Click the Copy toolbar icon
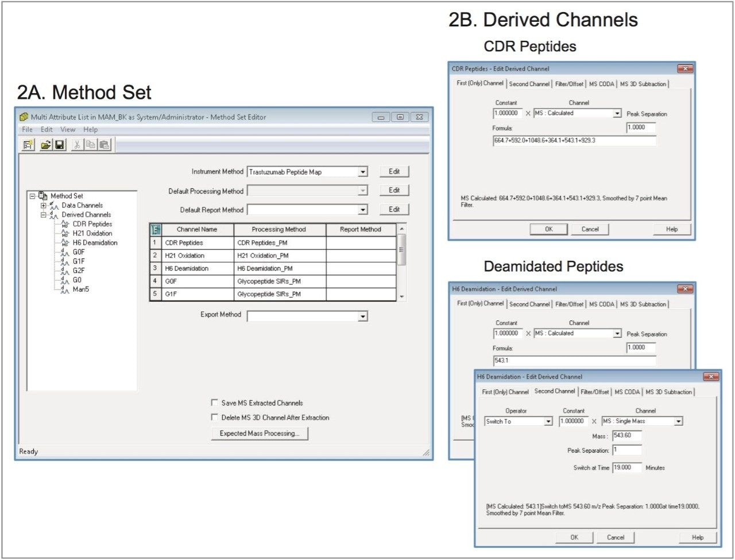 91,145
